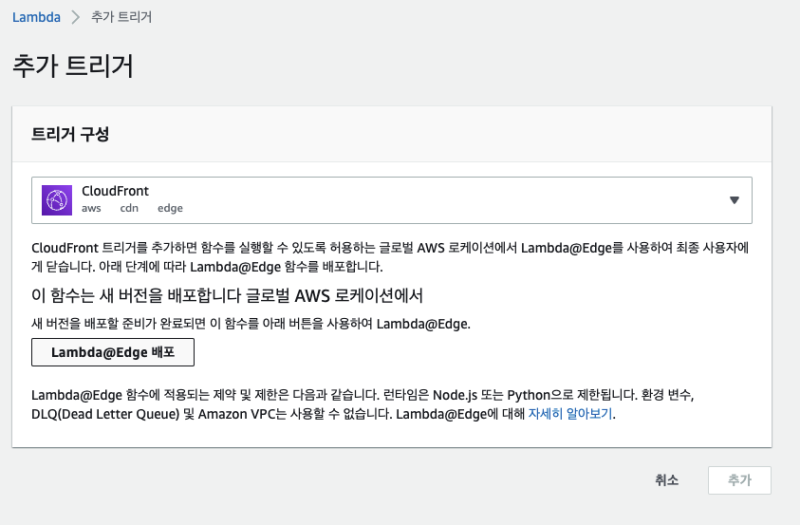Click the 추가 트리거 page title

pos(73,66)
